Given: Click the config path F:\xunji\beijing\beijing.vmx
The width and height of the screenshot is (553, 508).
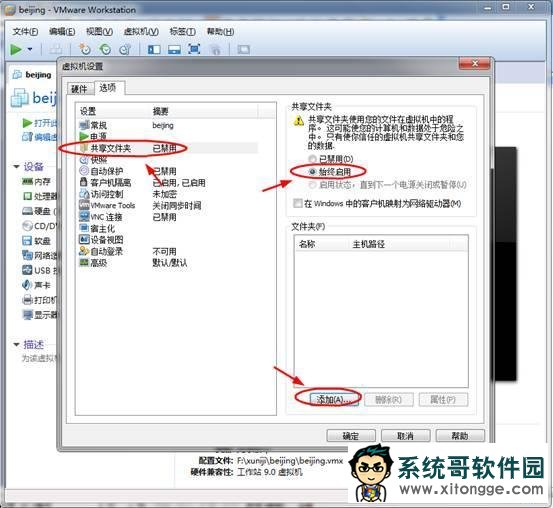Looking at the screenshot, I should coord(290,461).
